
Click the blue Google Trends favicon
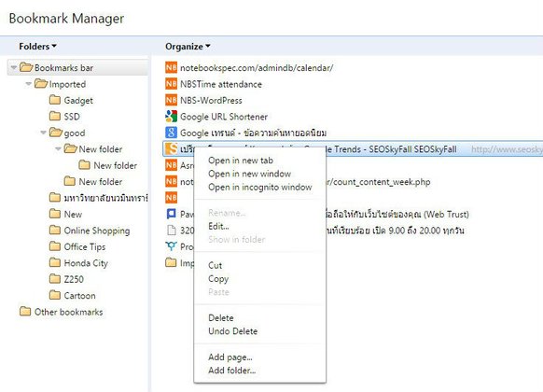click(171, 133)
